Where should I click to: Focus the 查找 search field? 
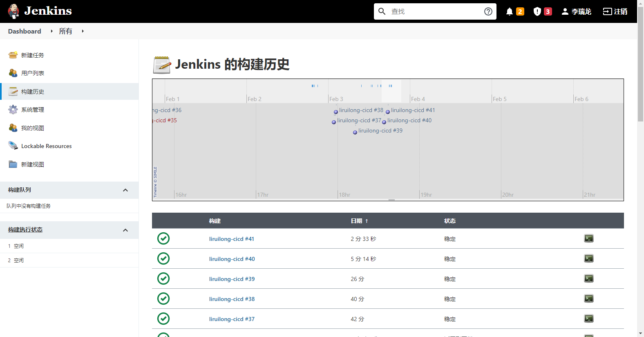pyautogui.click(x=435, y=11)
